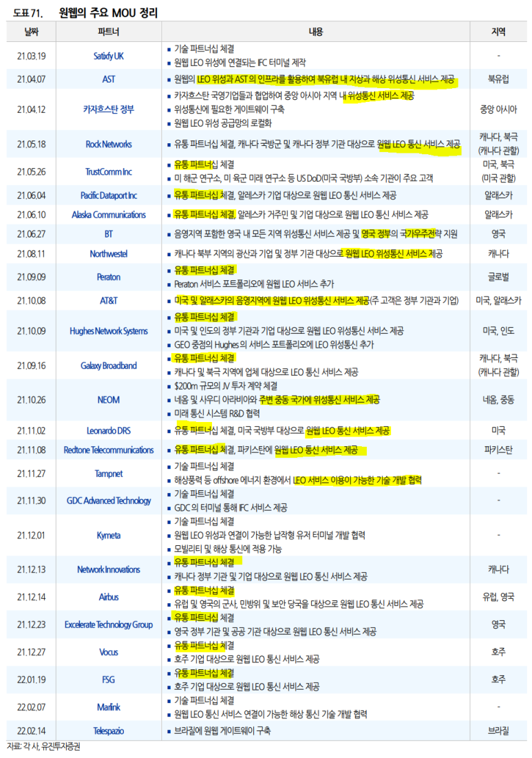Click the Tampnet partner name

[109, 474]
